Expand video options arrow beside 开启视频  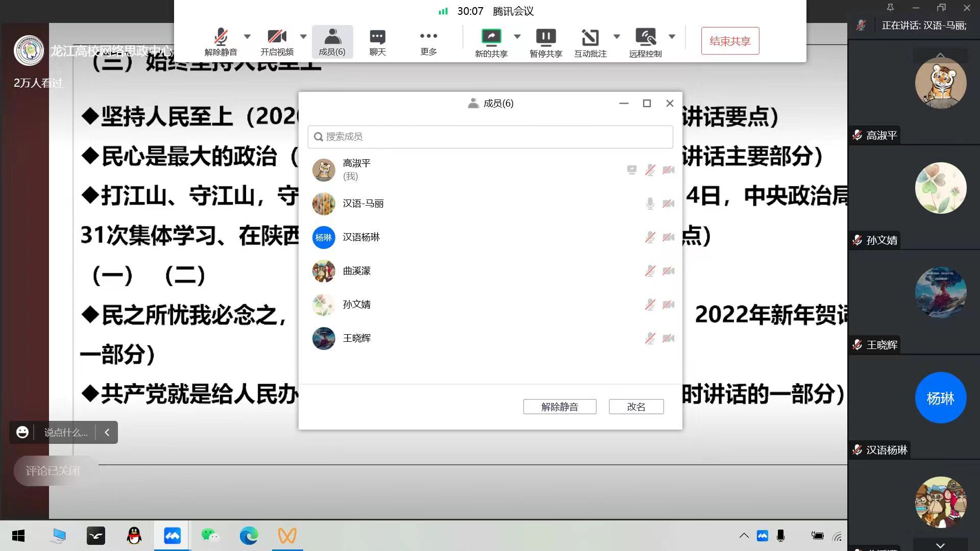pos(303,36)
